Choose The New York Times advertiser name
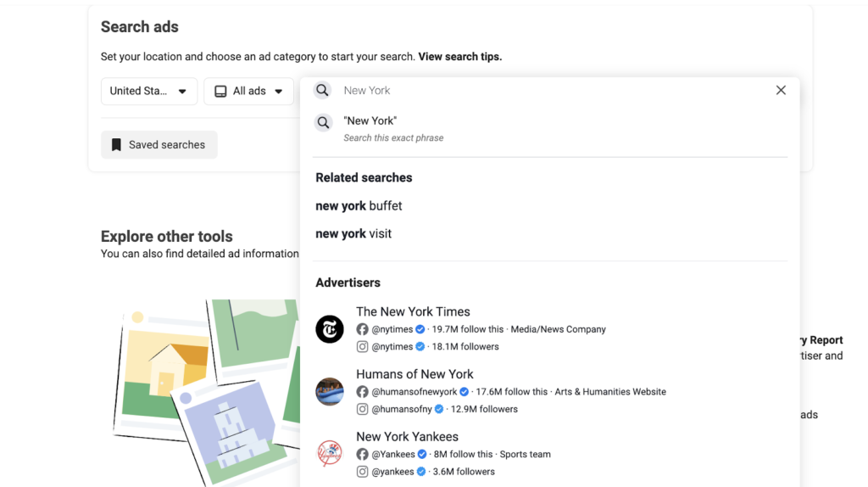This screenshot has width=868, height=487. click(413, 311)
